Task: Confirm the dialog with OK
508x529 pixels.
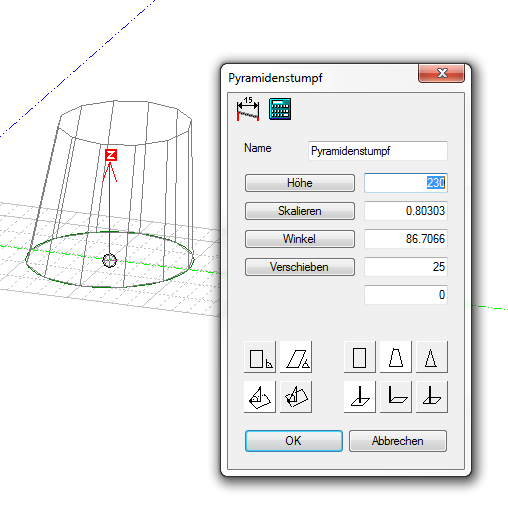Action: click(294, 441)
